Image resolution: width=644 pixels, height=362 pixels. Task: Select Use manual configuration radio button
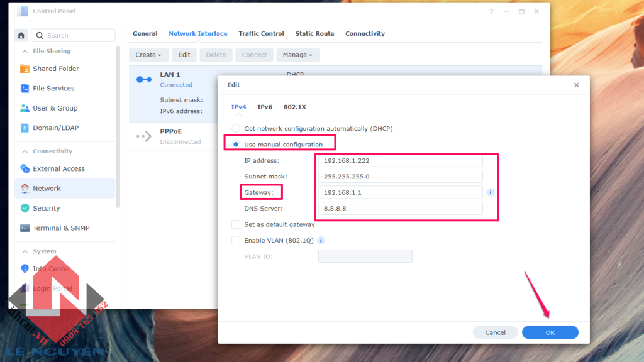point(236,144)
